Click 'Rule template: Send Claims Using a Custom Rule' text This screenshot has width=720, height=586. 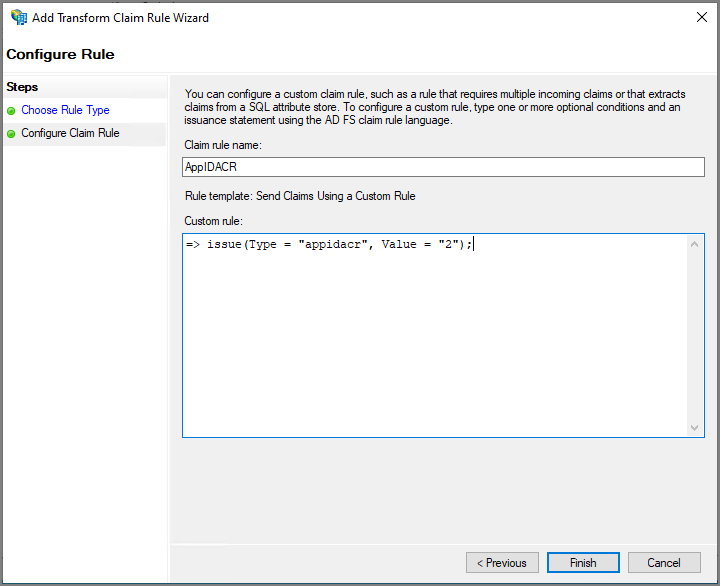coord(300,196)
